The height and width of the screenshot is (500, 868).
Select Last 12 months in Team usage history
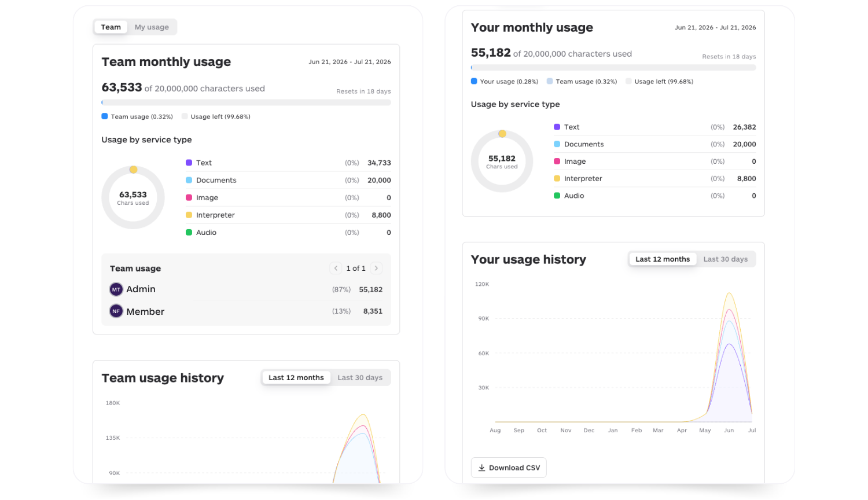pos(296,378)
